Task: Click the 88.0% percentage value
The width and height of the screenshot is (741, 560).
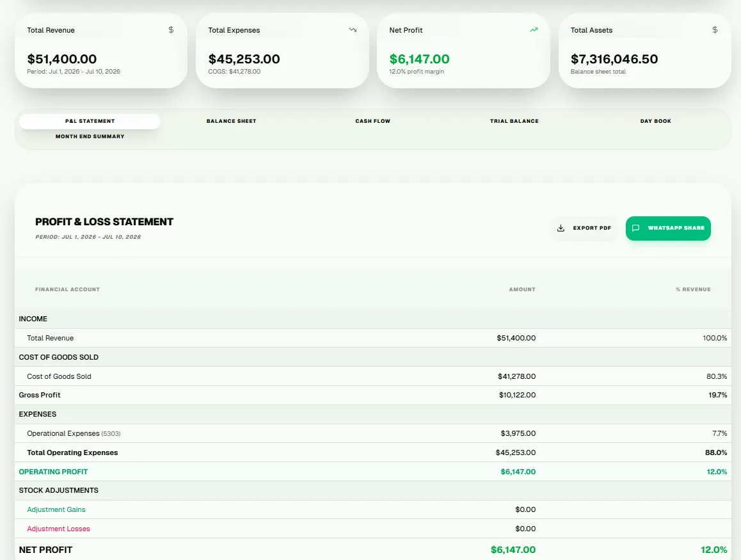Action: tap(716, 452)
